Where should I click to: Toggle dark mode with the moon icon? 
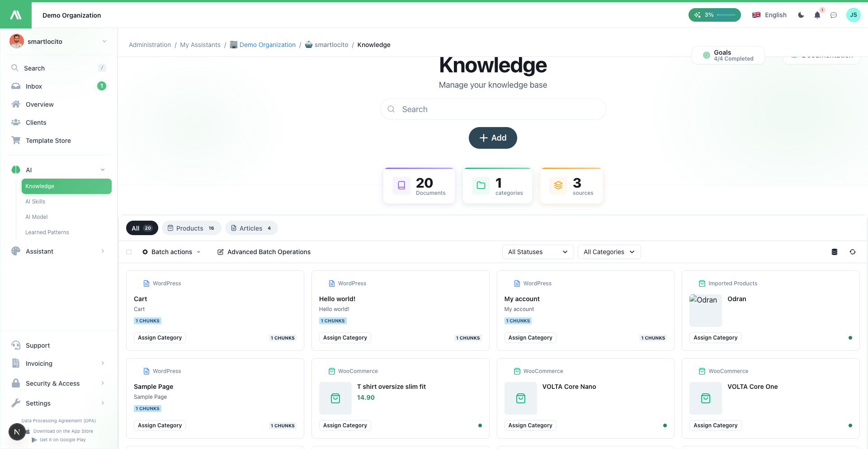(801, 15)
